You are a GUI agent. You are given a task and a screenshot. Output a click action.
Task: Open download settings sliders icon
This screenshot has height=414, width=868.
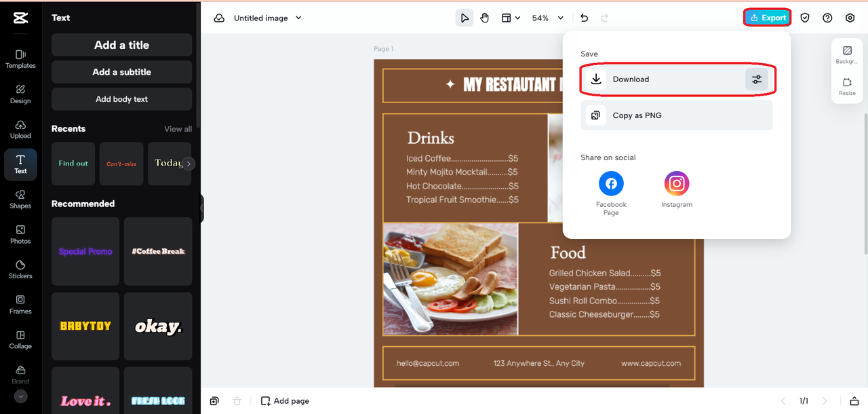(757, 79)
